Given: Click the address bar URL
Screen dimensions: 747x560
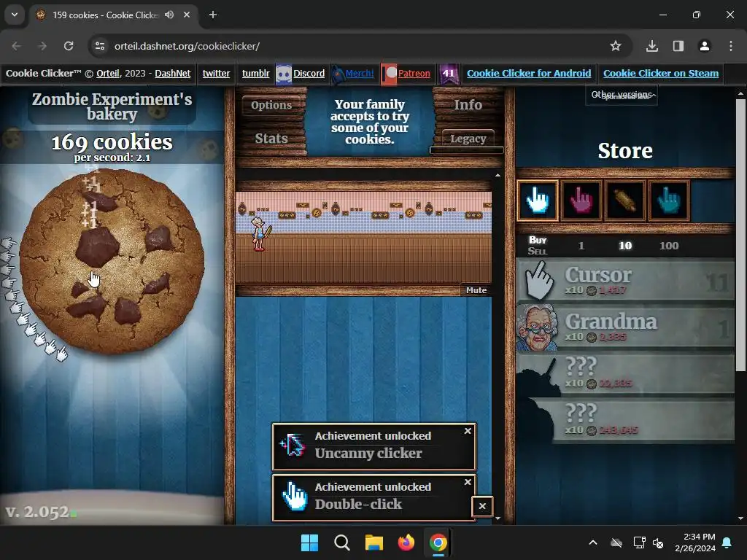Looking at the screenshot, I should (187, 46).
